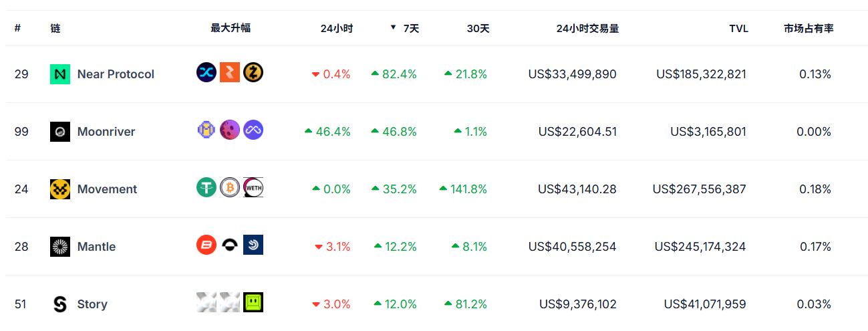868x331 pixels.
Task: Sort by 市场占有率 column header
Action: coord(809,29)
